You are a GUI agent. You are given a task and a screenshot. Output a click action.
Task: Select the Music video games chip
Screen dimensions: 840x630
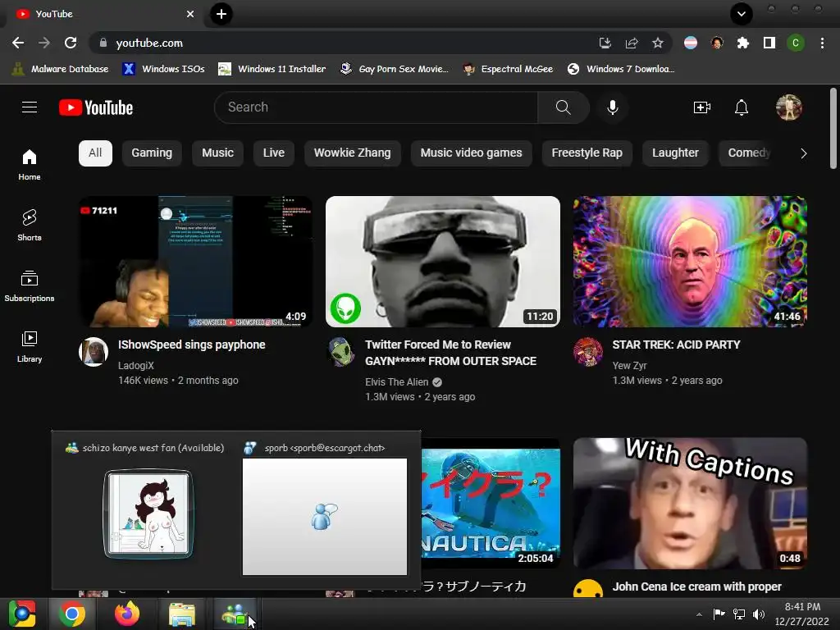pyautogui.click(x=471, y=153)
